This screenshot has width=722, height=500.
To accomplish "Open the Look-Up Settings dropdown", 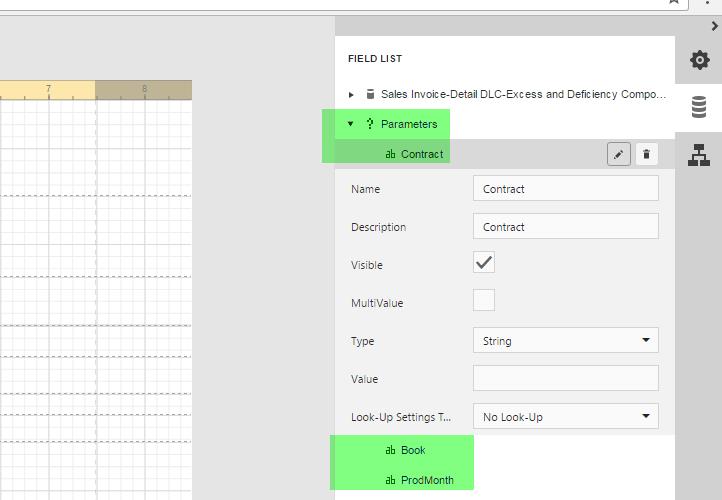I will [565, 417].
